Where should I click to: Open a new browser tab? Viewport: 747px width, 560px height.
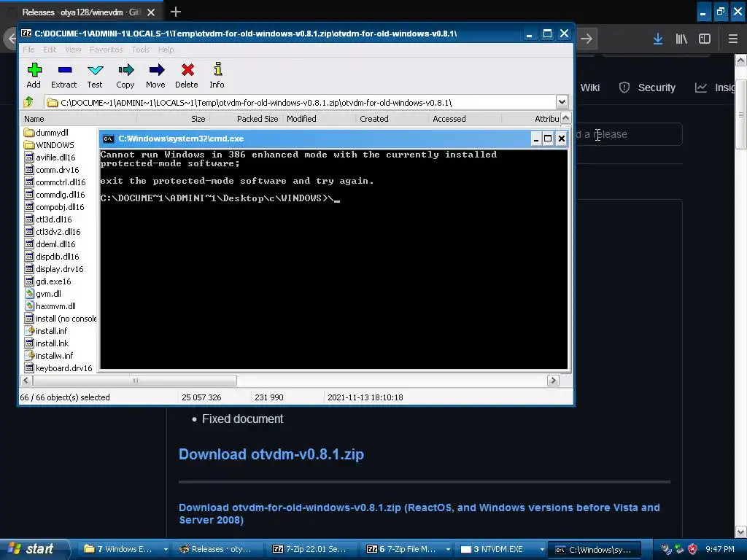click(x=175, y=12)
